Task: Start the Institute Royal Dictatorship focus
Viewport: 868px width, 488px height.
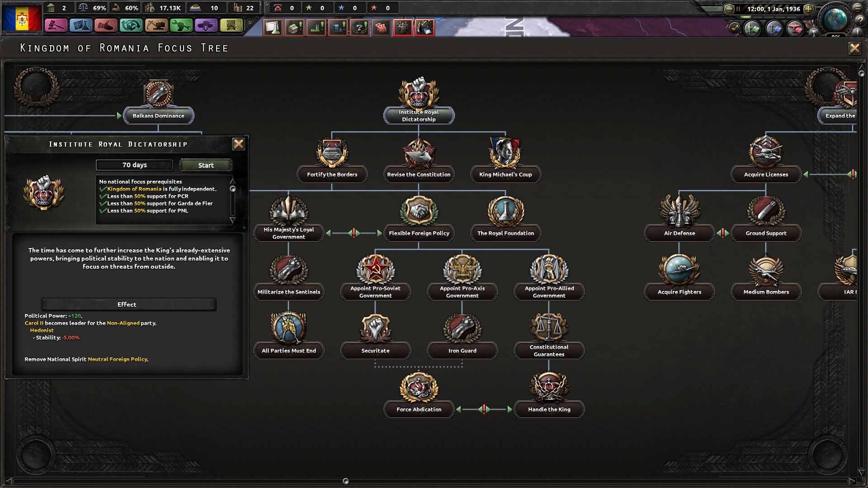Action: pos(206,165)
